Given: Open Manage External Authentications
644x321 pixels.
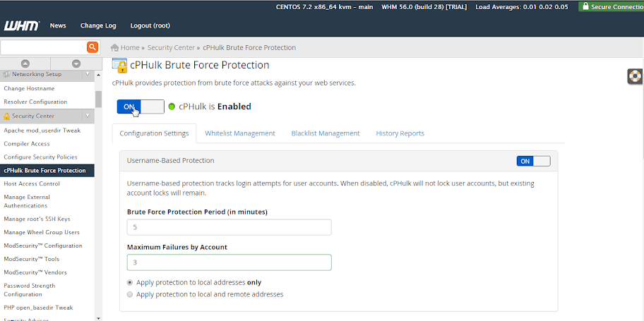Looking at the screenshot, I should click(x=27, y=201).
